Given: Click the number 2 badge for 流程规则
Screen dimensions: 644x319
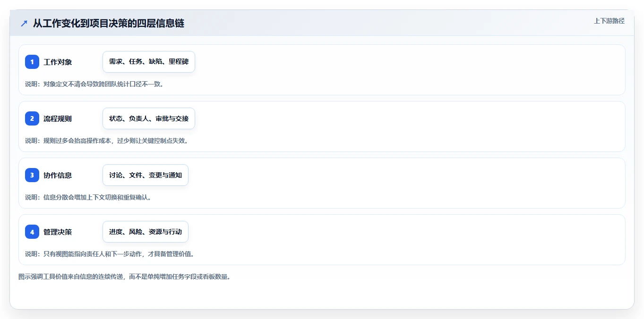Looking at the screenshot, I should (32, 118).
